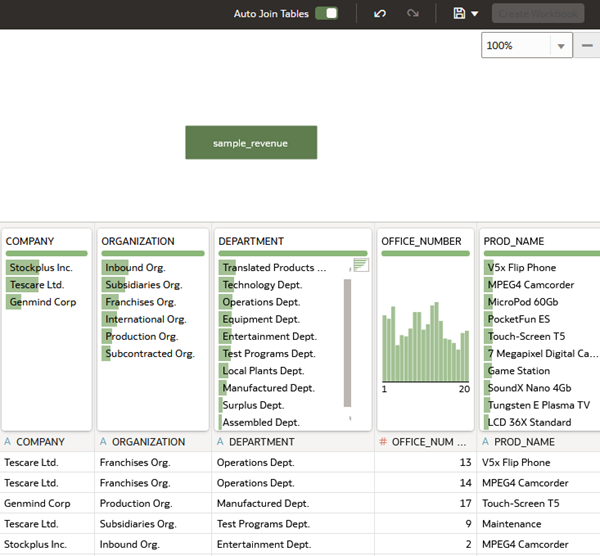Click the COMPANY column header in table
Viewport: 600px width, 556px height.
(x=40, y=442)
